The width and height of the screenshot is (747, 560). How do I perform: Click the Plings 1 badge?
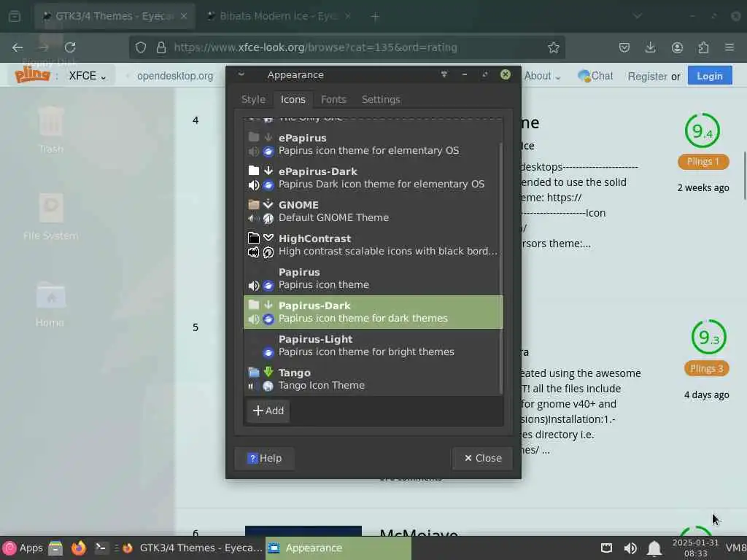[703, 161]
